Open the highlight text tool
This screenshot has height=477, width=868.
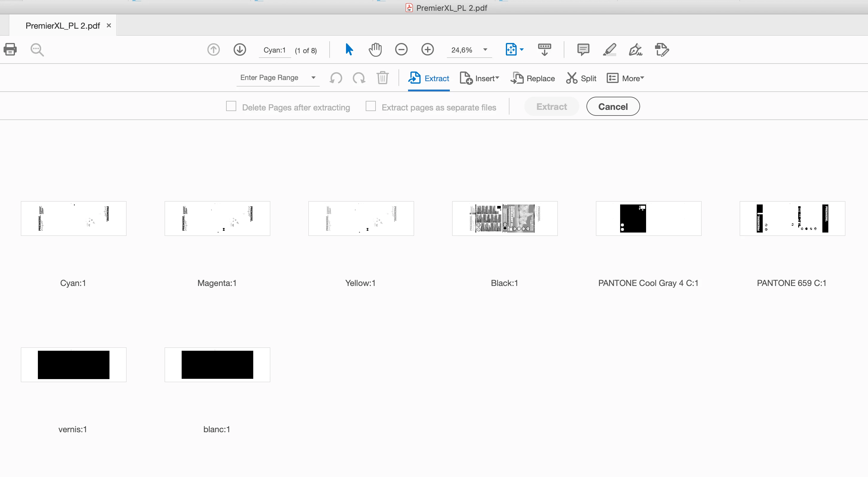[609, 50]
